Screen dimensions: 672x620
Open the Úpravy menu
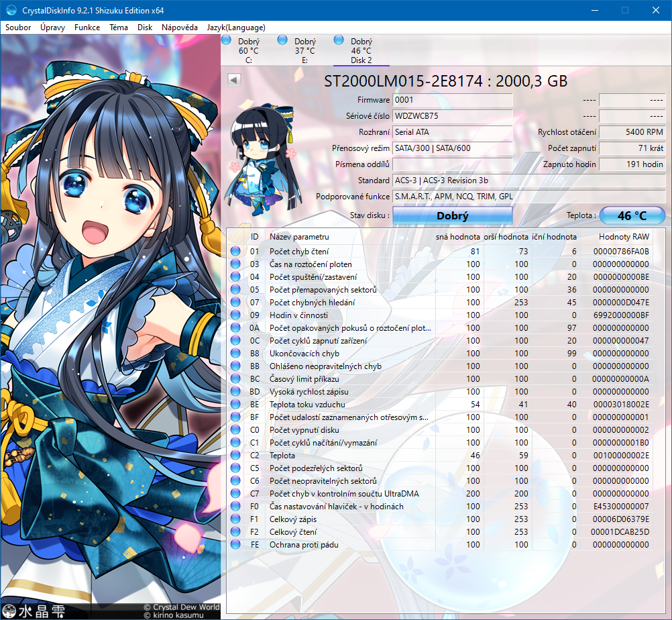[x=53, y=28]
